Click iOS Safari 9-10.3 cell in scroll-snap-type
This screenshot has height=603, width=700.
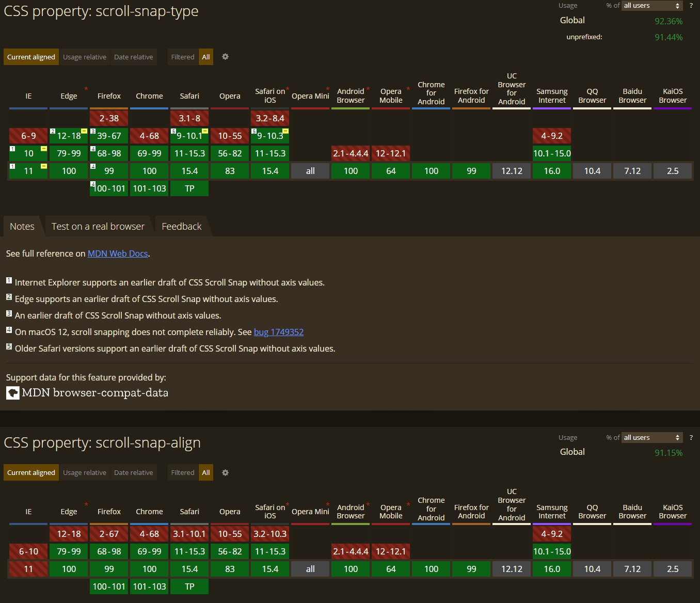(x=270, y=136)
